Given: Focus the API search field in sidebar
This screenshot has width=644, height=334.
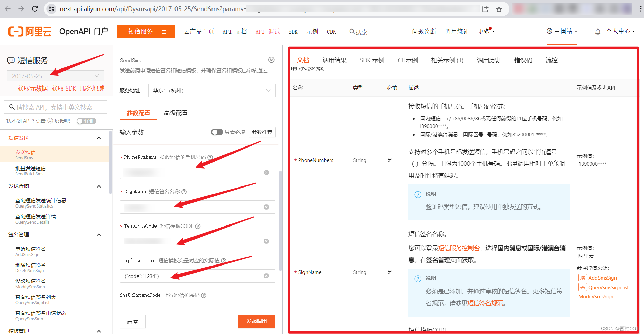Looking at the screenshot, I should click(55, 107).
